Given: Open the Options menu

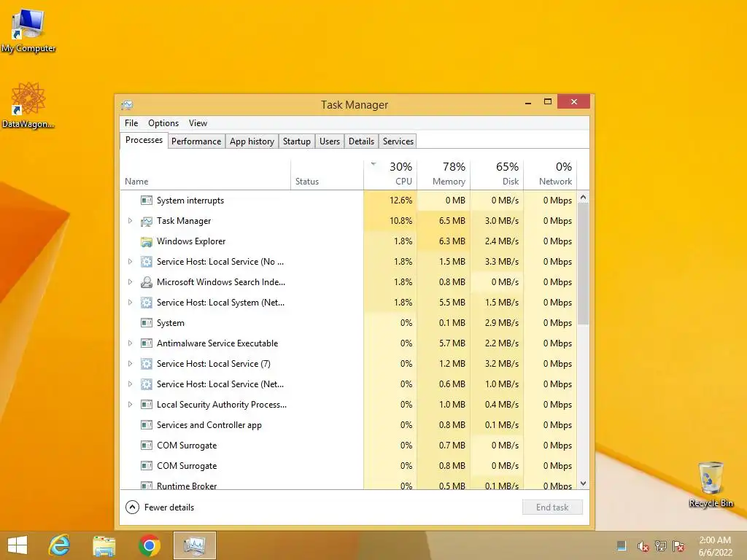Looking at the screenshot, I should tap(163, 122).
